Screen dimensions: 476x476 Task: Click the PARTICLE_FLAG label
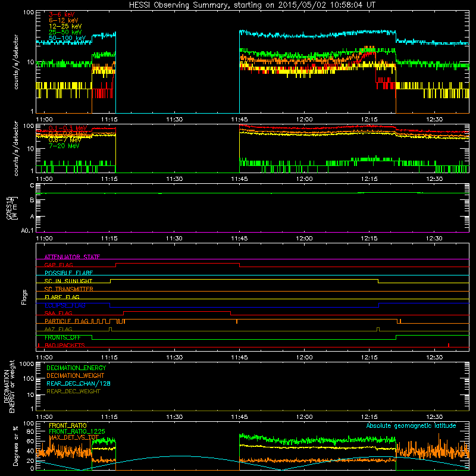click(x=67, y=321)
